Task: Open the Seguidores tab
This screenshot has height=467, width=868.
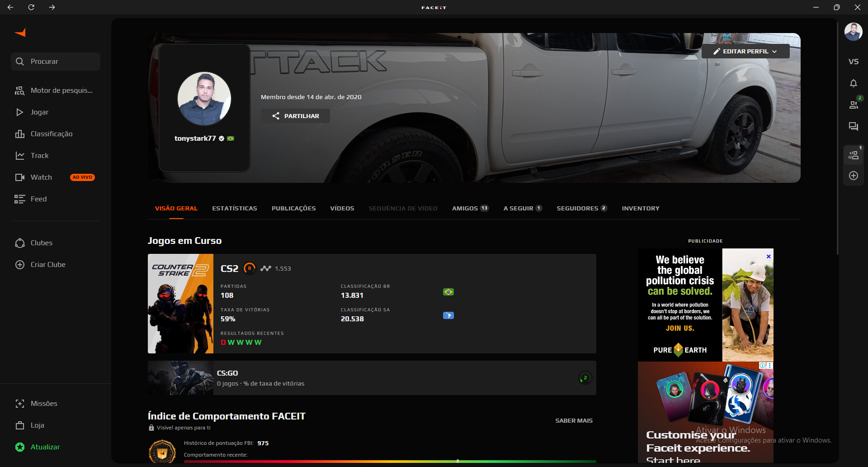Action: 582,209
